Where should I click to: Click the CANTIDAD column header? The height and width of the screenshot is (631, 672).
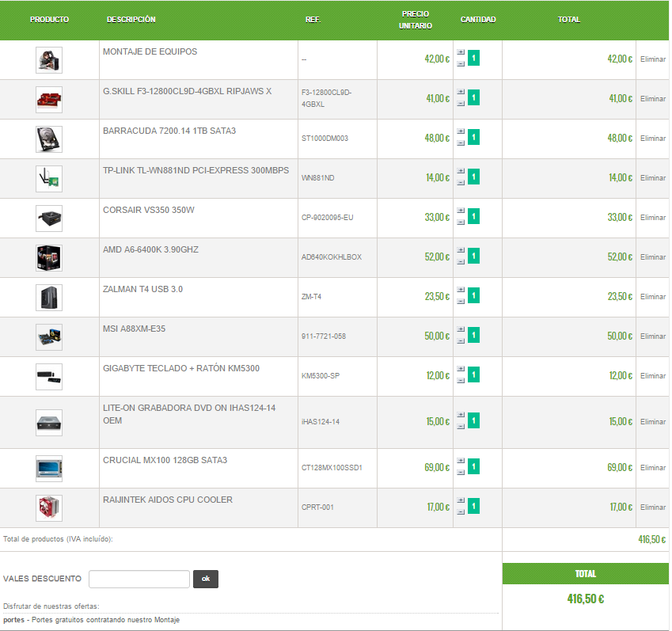pos(478,20)
